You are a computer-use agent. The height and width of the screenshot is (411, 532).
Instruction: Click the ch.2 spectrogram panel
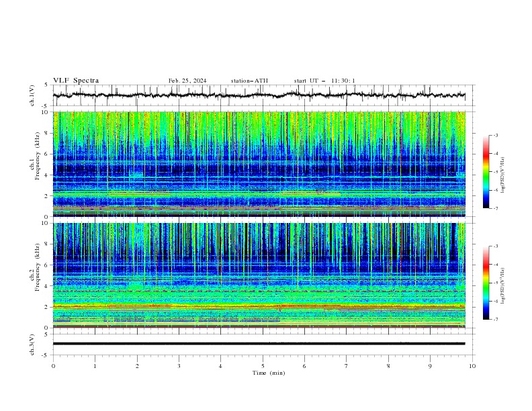tap(259, 275)
